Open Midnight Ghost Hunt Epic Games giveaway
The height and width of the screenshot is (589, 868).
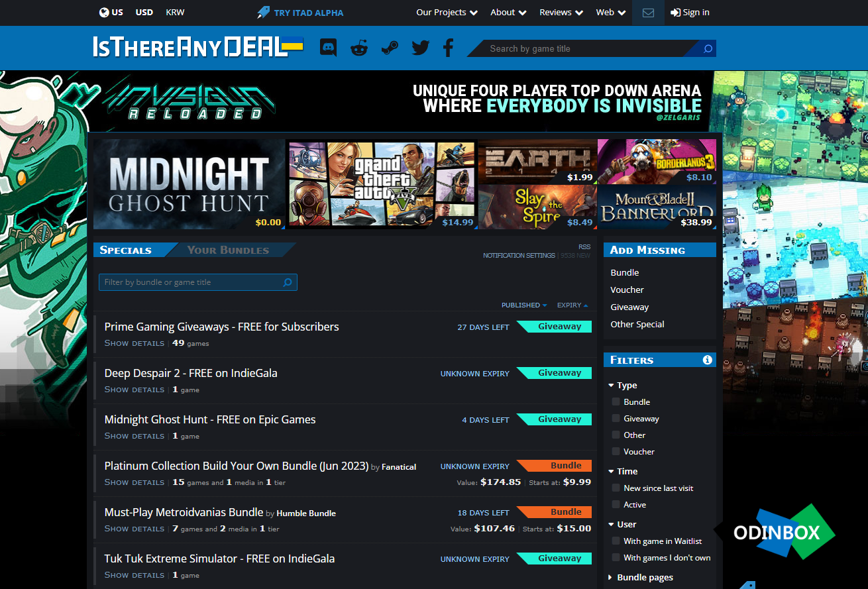pyautogui.click(x=210, y=419)
